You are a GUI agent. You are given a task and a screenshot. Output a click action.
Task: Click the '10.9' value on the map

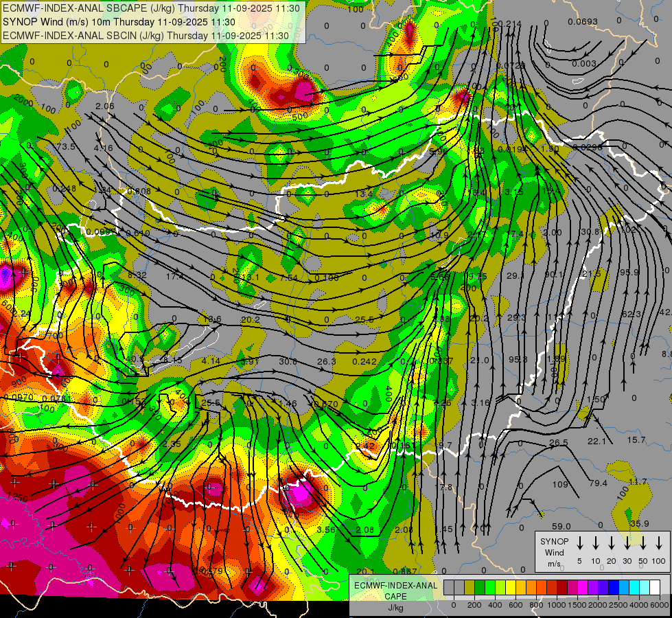pos(439,236)
